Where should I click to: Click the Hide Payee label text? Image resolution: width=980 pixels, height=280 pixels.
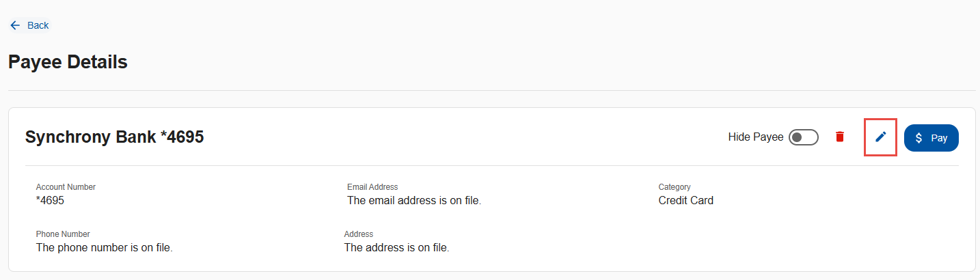(756, 137)
